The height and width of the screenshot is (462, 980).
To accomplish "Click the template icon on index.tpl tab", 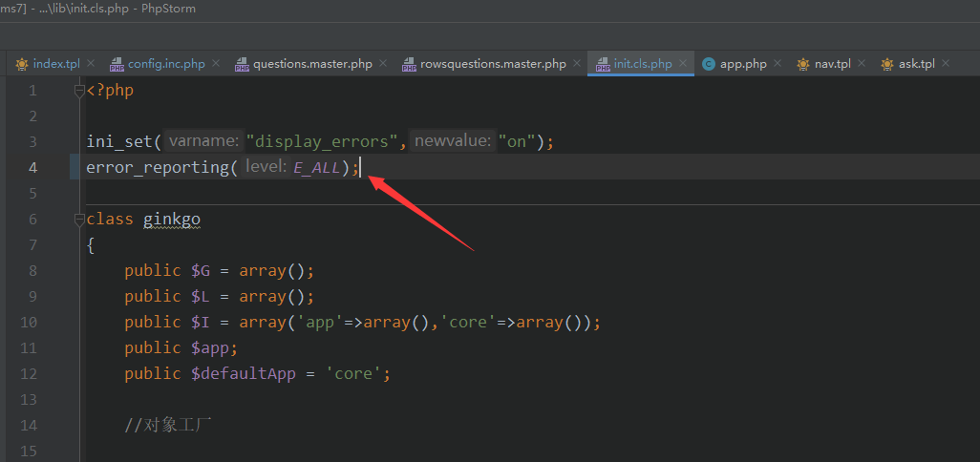I will (x=21, y=64).
